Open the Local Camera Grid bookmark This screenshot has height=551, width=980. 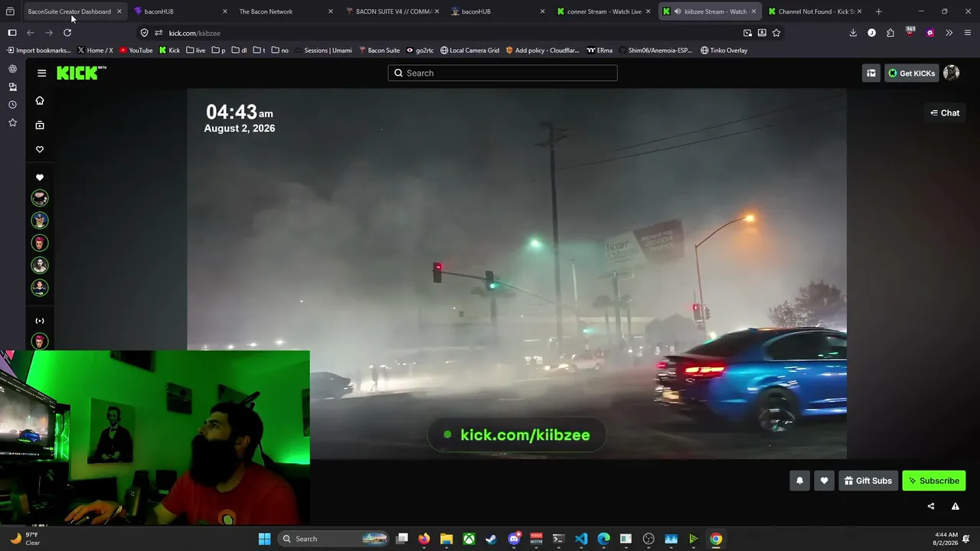click(469, 51)
